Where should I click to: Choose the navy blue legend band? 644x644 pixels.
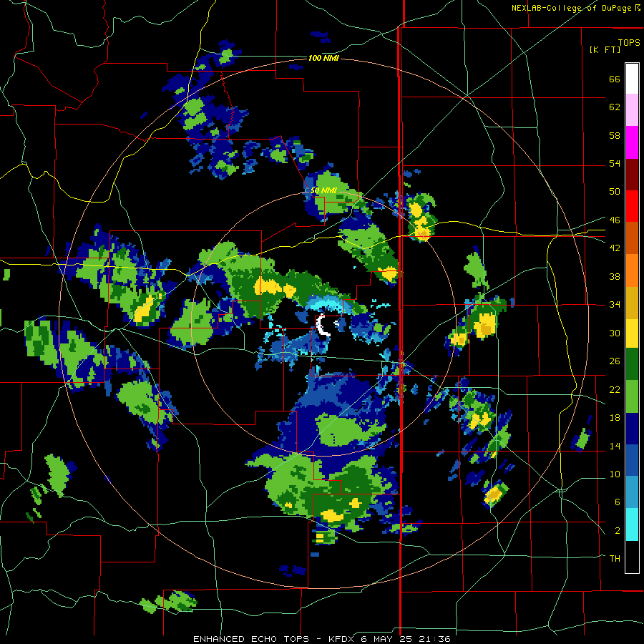pos(632,429)
